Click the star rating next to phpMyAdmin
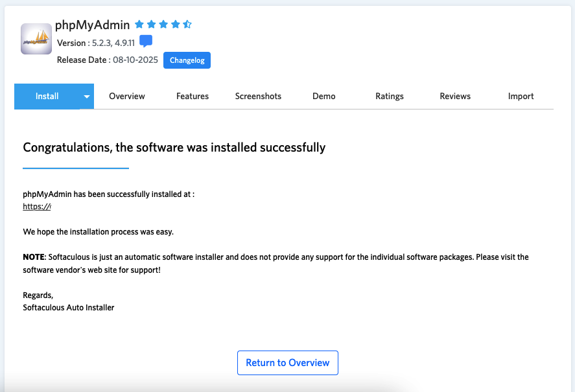 (x=163, y=25)
